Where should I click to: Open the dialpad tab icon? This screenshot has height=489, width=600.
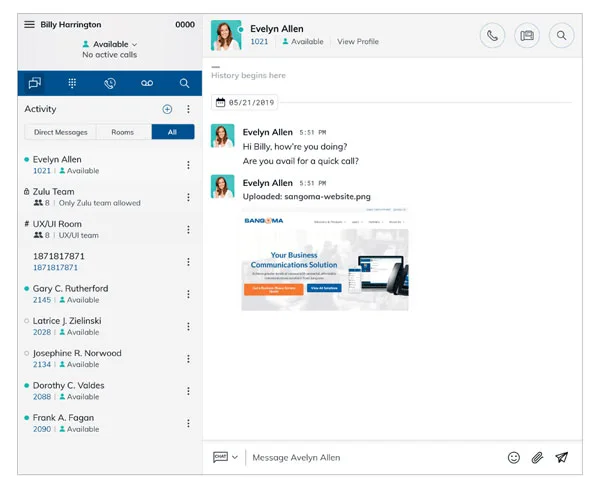(72, 84)
